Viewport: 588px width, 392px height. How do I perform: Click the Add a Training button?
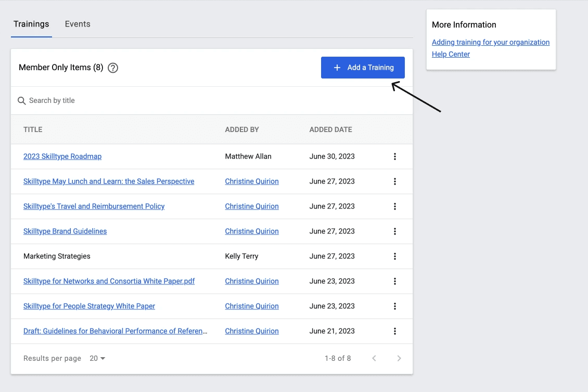pos(363,68)
